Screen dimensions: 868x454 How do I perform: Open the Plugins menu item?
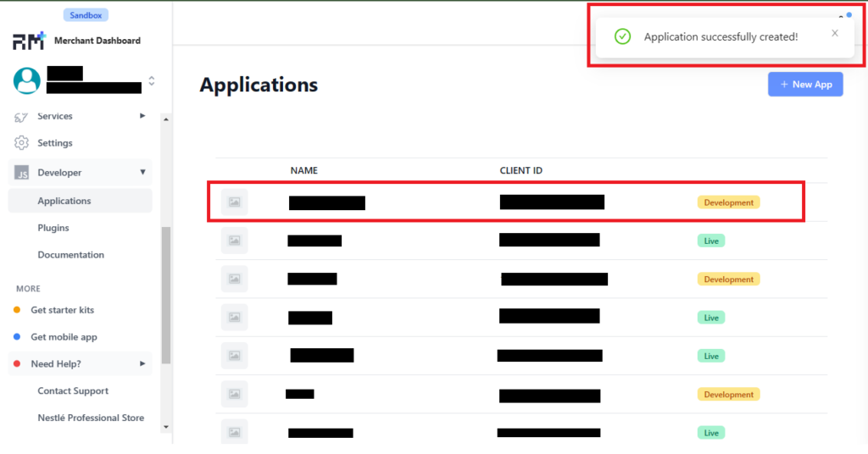[53, 228]
